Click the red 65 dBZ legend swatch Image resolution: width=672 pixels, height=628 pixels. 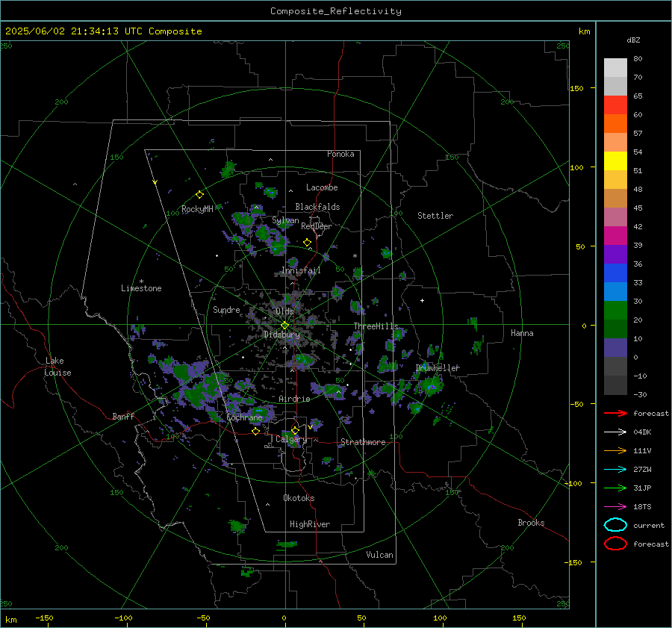click(615, 105)
